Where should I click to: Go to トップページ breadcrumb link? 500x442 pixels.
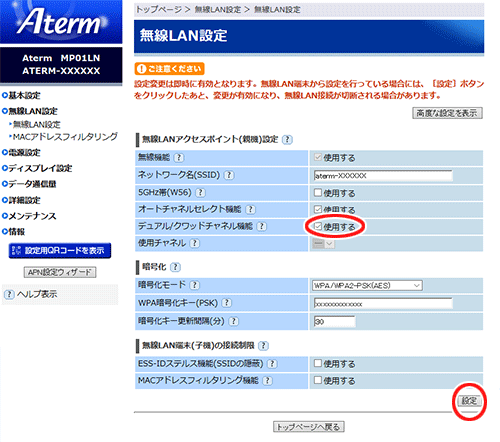[159, 9]
